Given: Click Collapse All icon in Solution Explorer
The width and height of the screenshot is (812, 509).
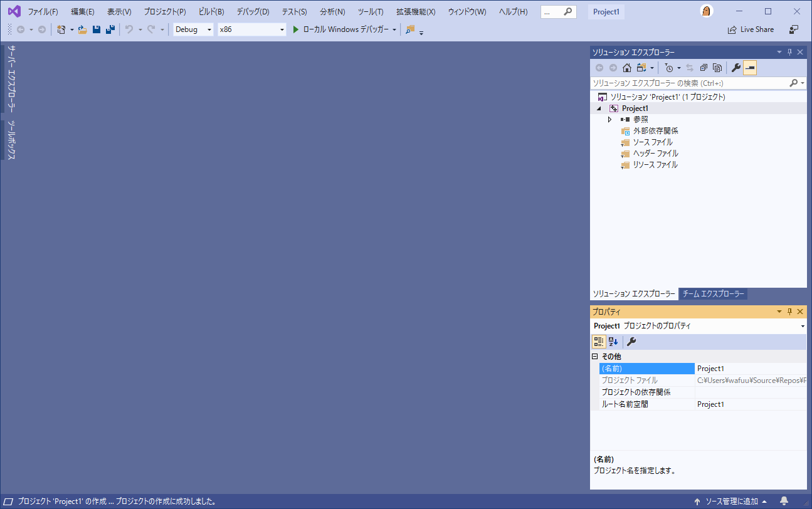Looking at the screenshot, I should pos(704,68).
